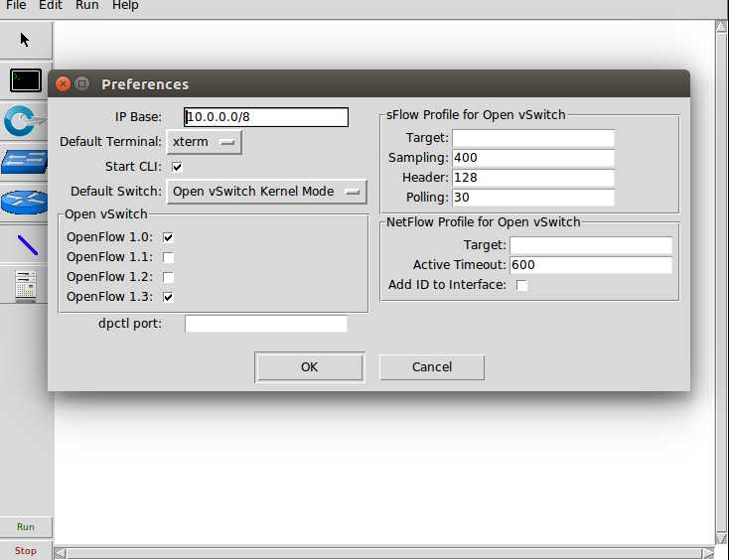Image resolution: width=729 pixels, height=560 pixels.
Task: Open the Edit menu
Action: pos(51,6)
